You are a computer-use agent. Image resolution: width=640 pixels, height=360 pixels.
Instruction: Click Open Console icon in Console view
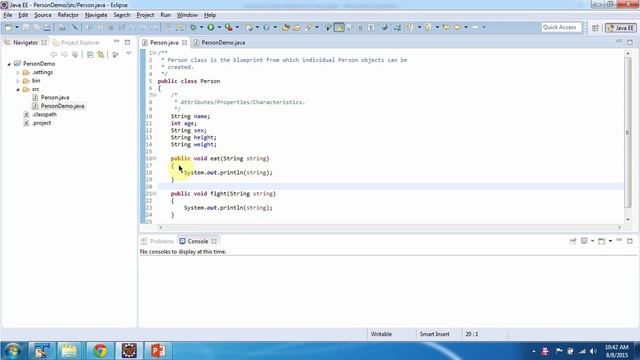[602, 241]
